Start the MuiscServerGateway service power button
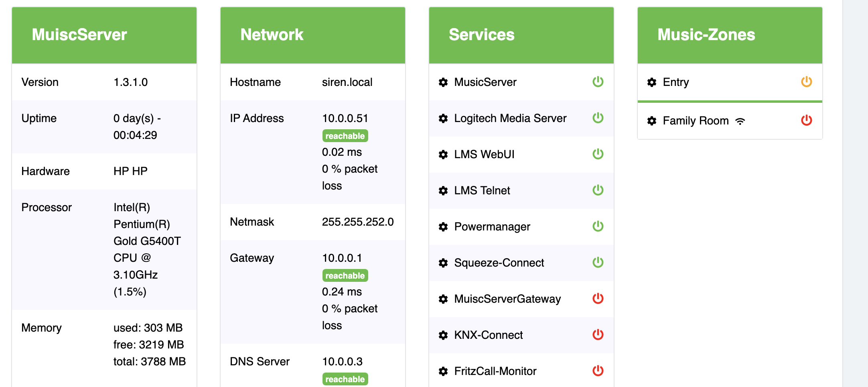 (598, 299)
